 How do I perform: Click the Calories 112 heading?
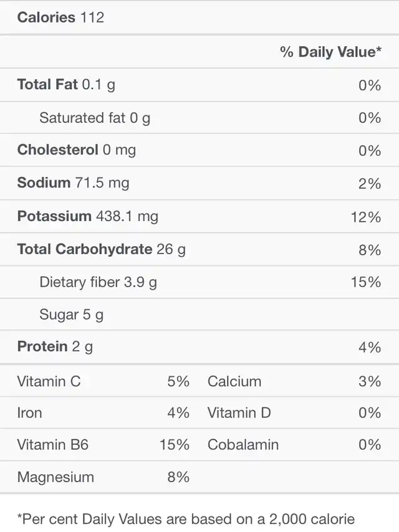[60, 17]
